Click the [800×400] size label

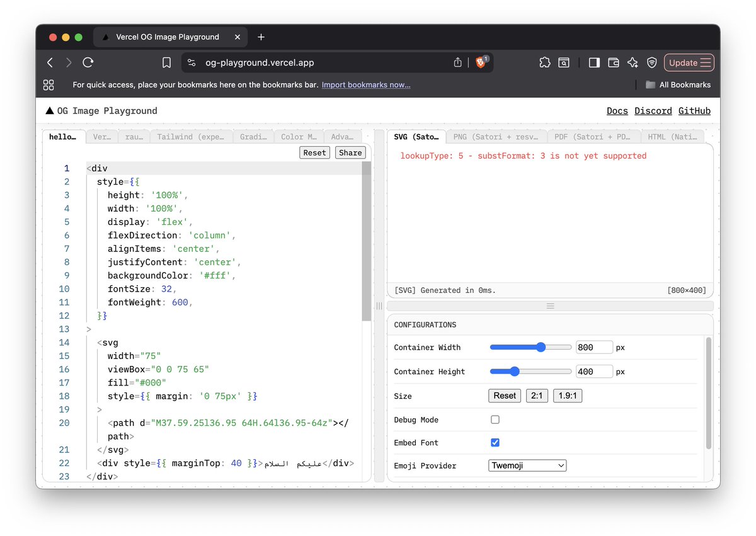click(x=686, y=290)
